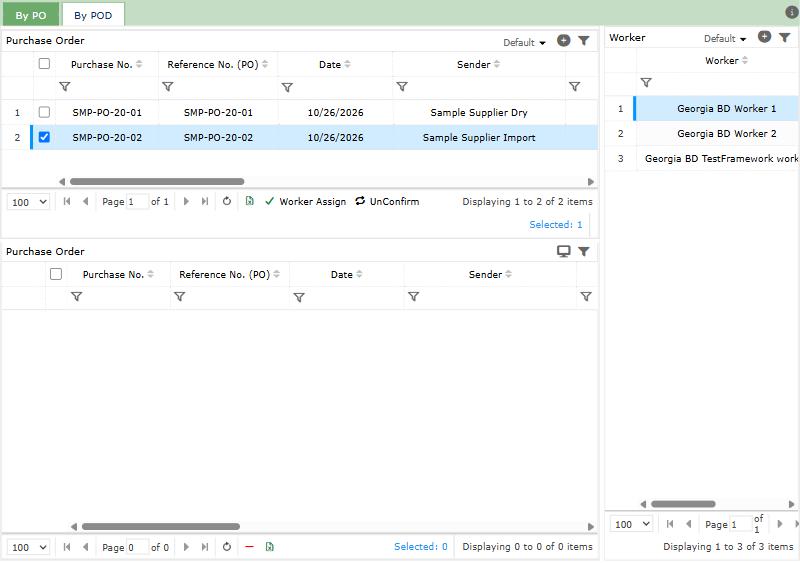This screenshot has height=563, width=800.
Task: Open page size dropdown in Worker pager
Action: [632, 524]
